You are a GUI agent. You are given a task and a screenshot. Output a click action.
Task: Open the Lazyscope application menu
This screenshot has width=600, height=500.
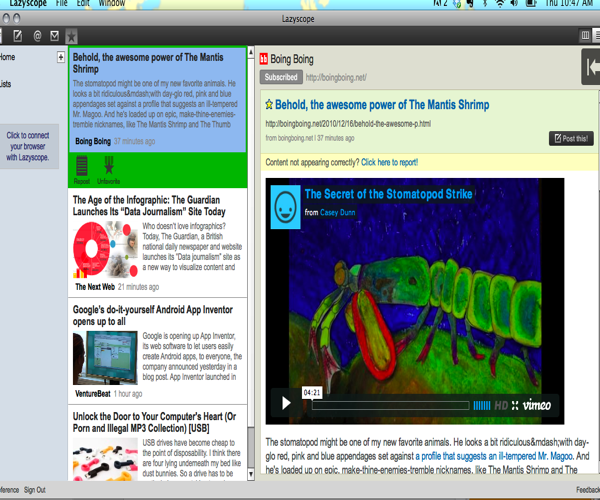[x=28, y=3]
